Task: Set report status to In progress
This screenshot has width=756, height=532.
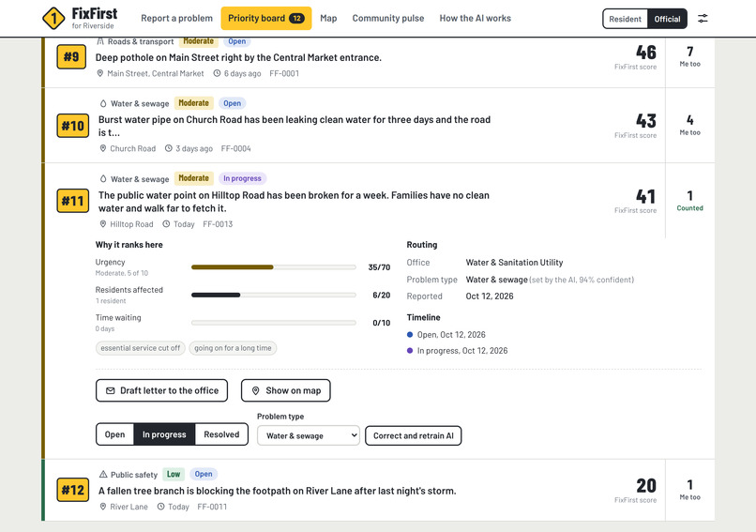Action: (164, 434)
